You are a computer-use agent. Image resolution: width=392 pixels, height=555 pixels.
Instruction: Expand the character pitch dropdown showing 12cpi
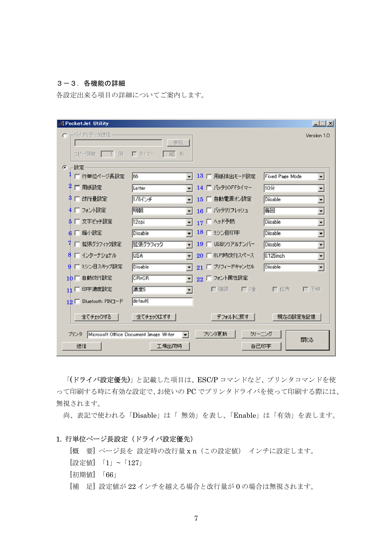click(x=162, y=222)
